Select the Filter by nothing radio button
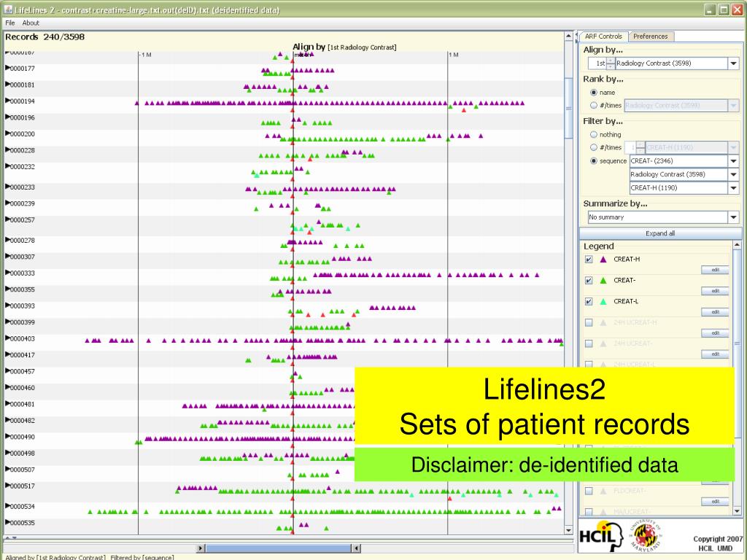This screenshot has height=560, width=747. coord(594,135)
